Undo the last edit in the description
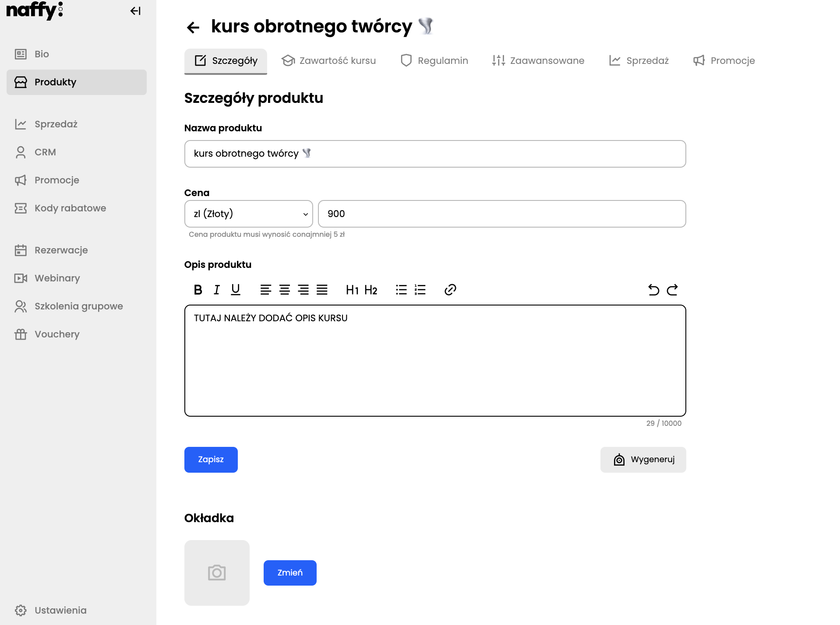 (x=653, y=290)
